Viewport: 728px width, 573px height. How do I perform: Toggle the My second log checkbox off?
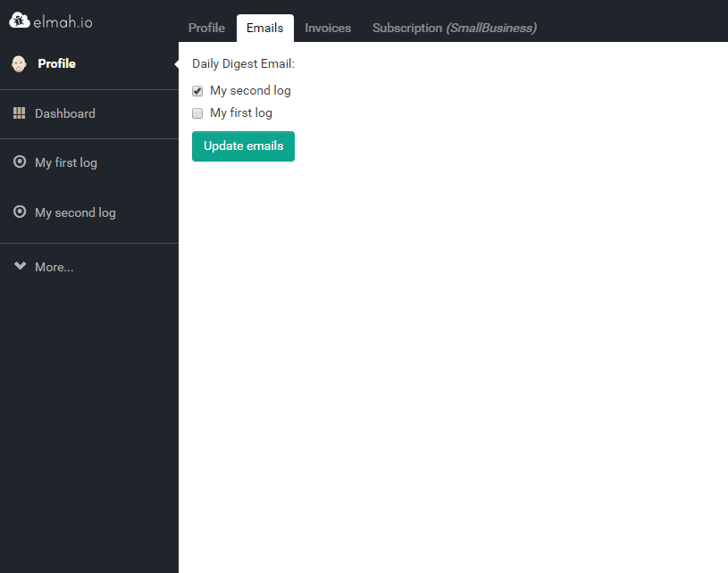pyautogui.click(x=197, y=90)
